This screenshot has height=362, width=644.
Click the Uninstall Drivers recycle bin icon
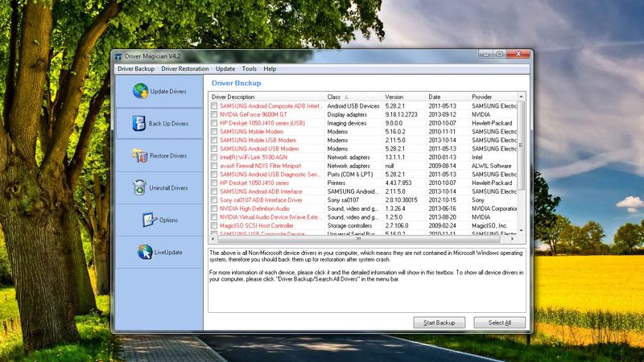[x=139, y=187]
